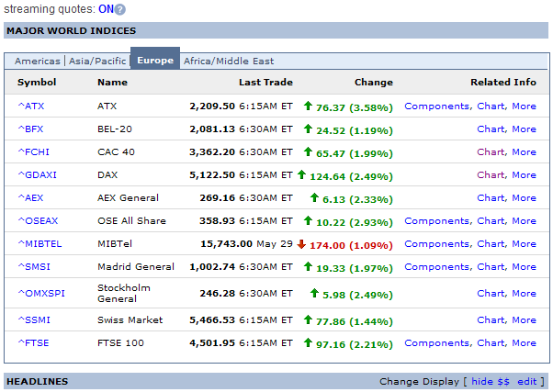Open the Chart link for Madrid General
This screenshot has height=392, width=553.
[491, 266]
